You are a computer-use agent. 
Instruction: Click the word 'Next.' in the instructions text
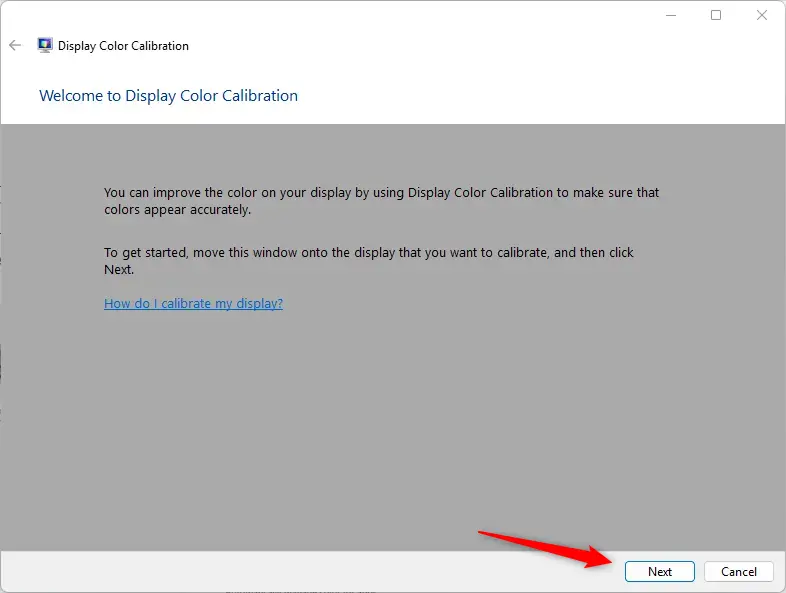click(119, 270)
